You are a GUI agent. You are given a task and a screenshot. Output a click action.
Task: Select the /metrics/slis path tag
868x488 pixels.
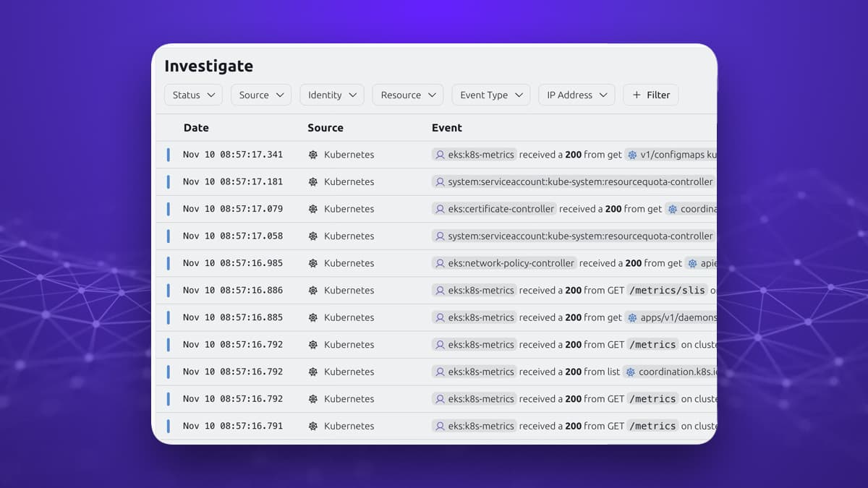click(666, 291)
